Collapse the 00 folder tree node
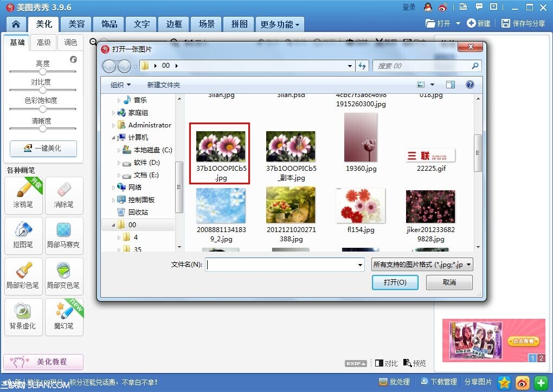 113,225
